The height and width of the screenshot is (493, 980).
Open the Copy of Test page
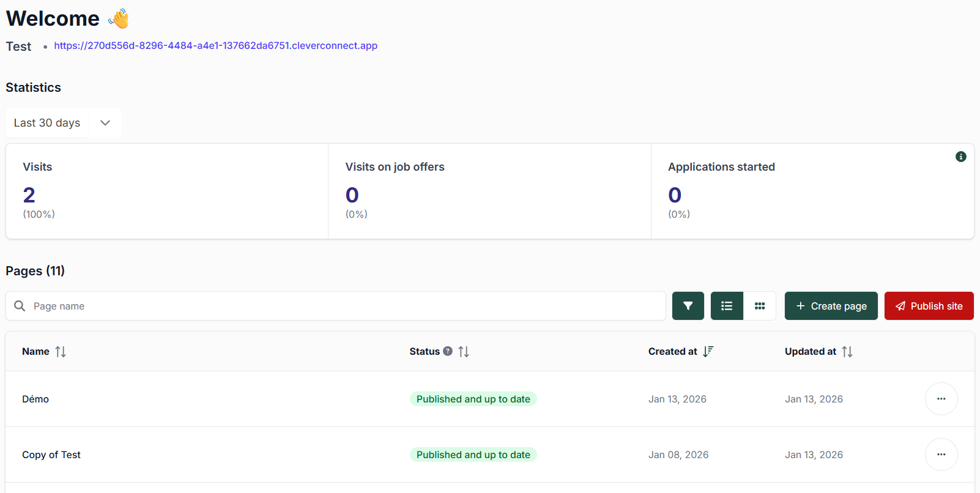point(51,454)
